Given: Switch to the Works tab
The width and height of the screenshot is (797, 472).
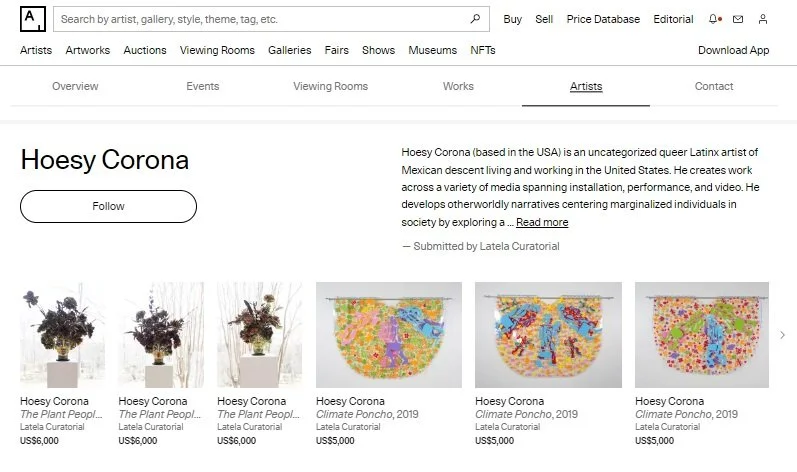Looking at the screenshot, I should [x=458, y=86].
